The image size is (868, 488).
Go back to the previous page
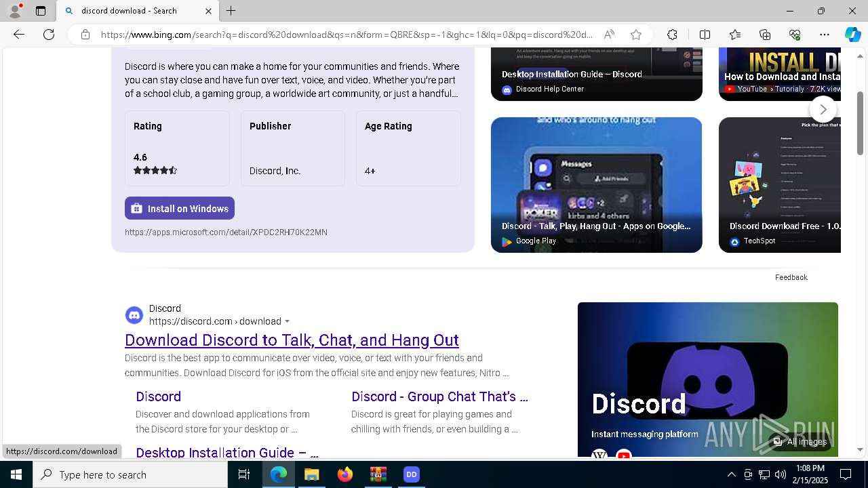(x=19, y=35)
